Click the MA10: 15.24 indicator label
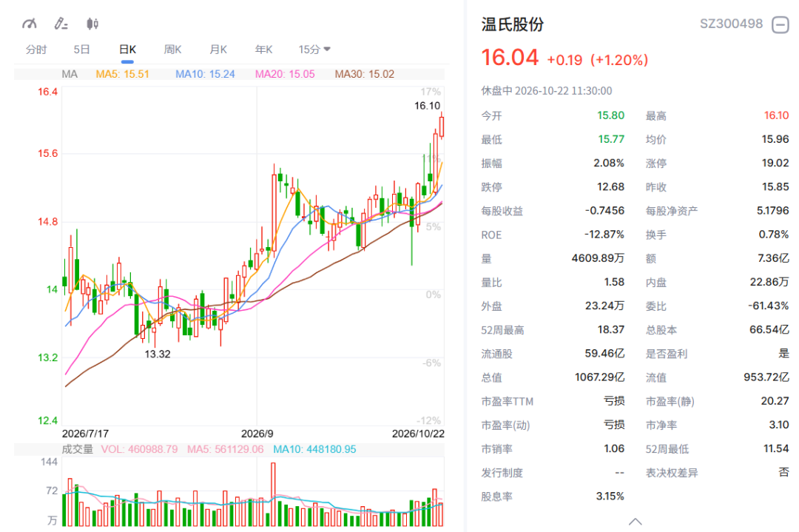 pos(205,74)
